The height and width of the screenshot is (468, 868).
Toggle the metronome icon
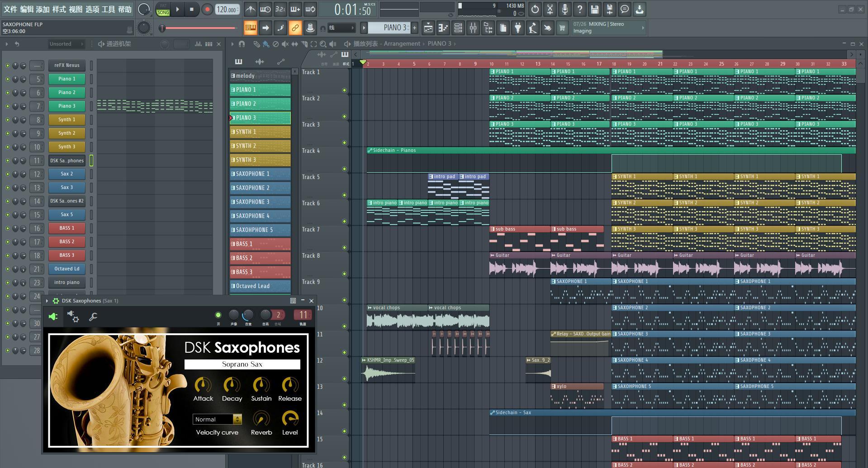click(x=250, y=9)
